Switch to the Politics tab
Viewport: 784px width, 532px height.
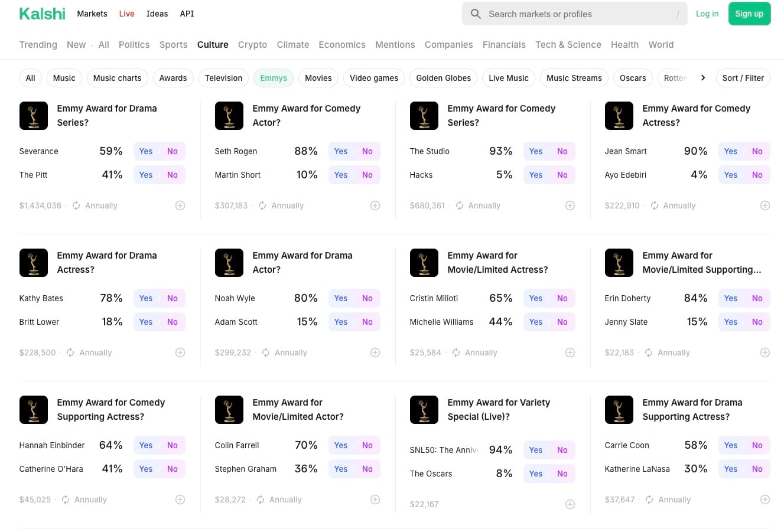tap(134, 45)
